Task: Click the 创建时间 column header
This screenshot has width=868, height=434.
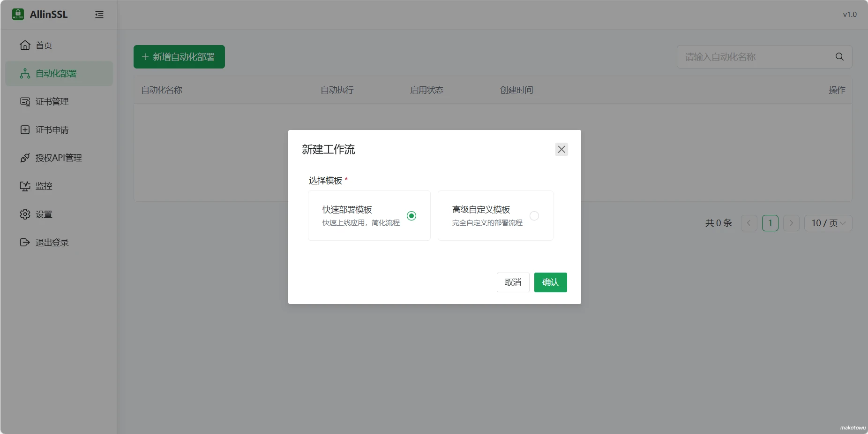Action: 516,90
